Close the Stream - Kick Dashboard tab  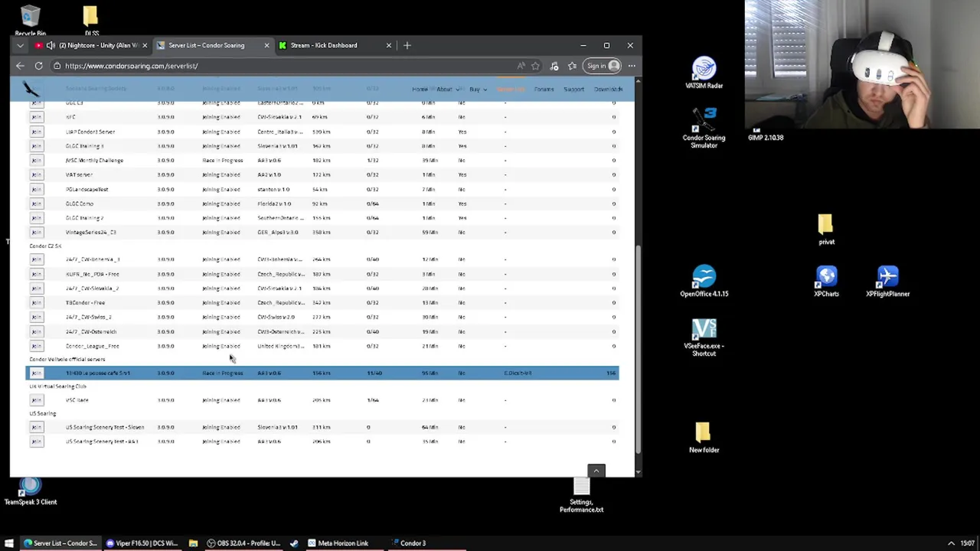388,45
